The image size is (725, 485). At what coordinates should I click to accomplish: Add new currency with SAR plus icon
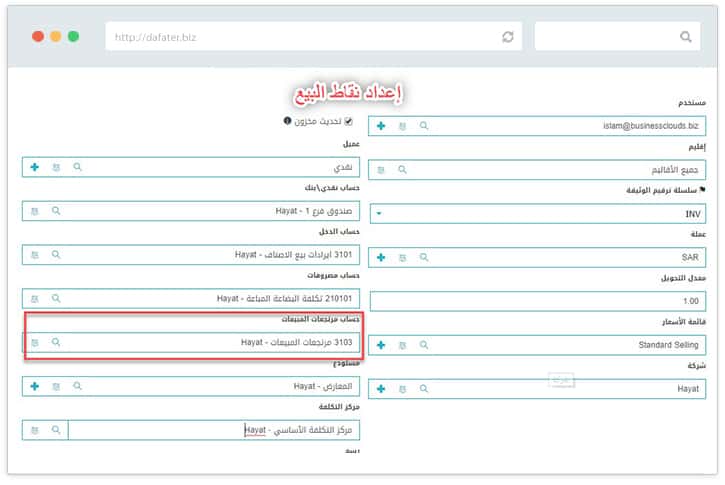click(381, 258)
